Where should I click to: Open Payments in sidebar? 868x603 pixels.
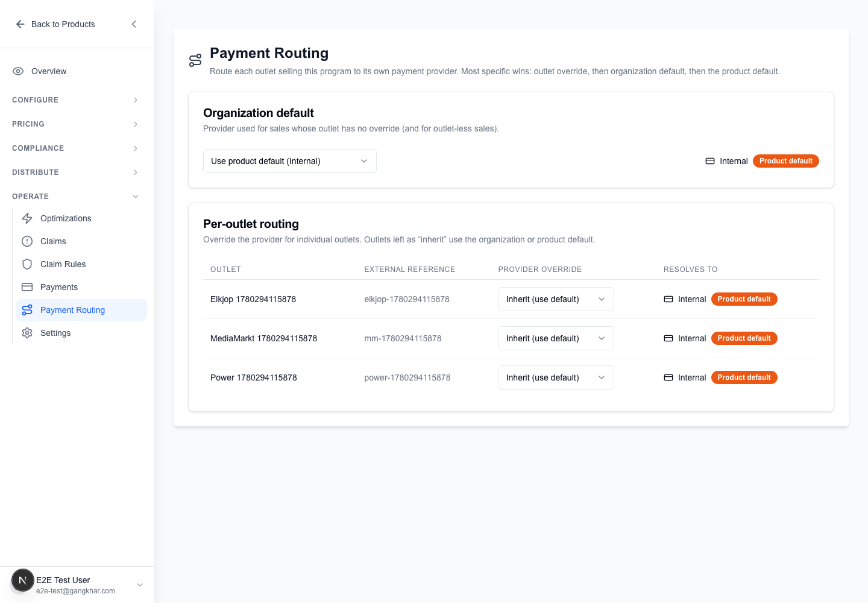(82, 287)
